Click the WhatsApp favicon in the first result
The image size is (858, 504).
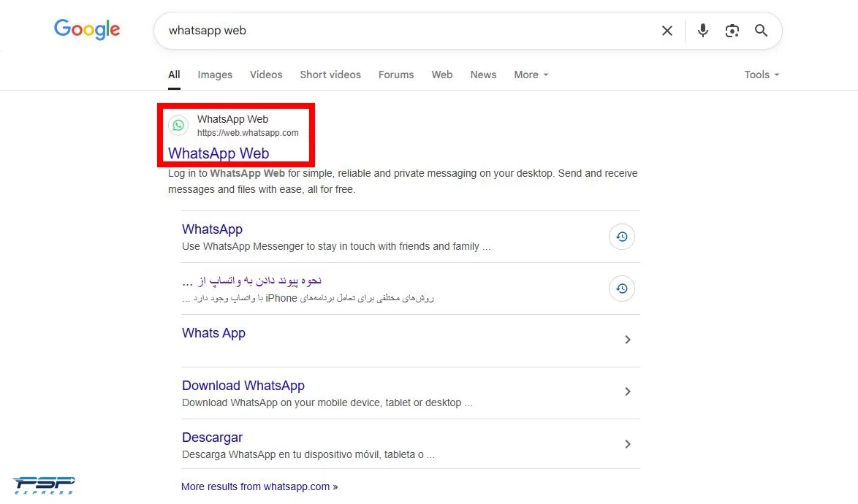[178, 126]
